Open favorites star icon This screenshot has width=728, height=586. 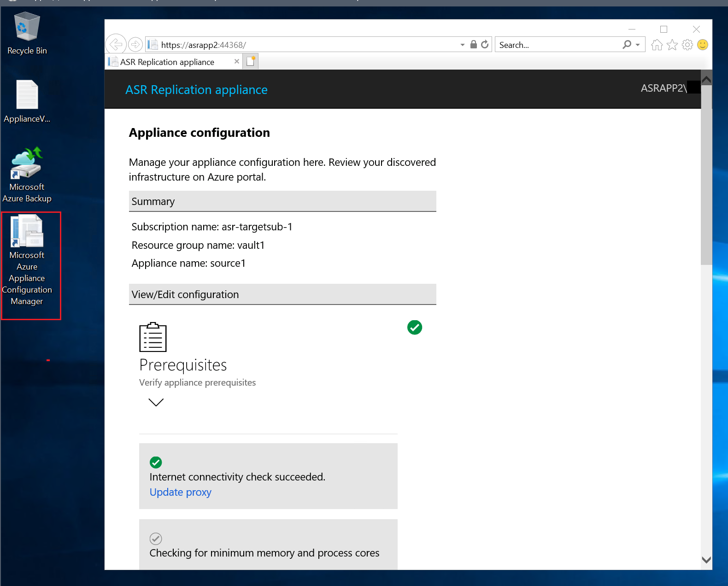(x=672, y=45)
